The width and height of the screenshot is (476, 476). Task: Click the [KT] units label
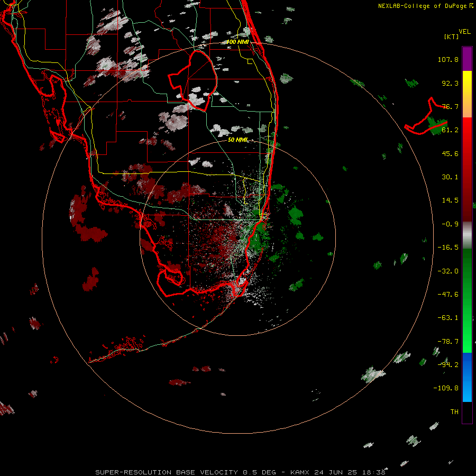(451, 36)
